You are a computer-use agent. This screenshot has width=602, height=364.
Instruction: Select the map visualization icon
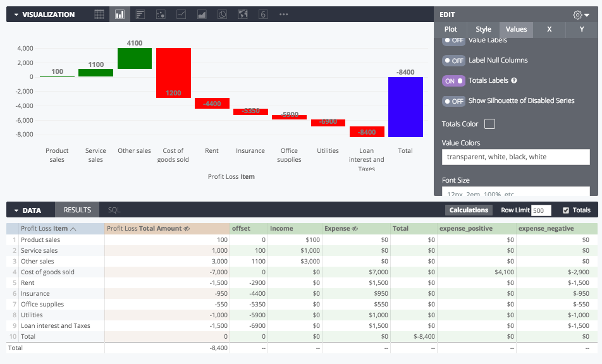243,15
